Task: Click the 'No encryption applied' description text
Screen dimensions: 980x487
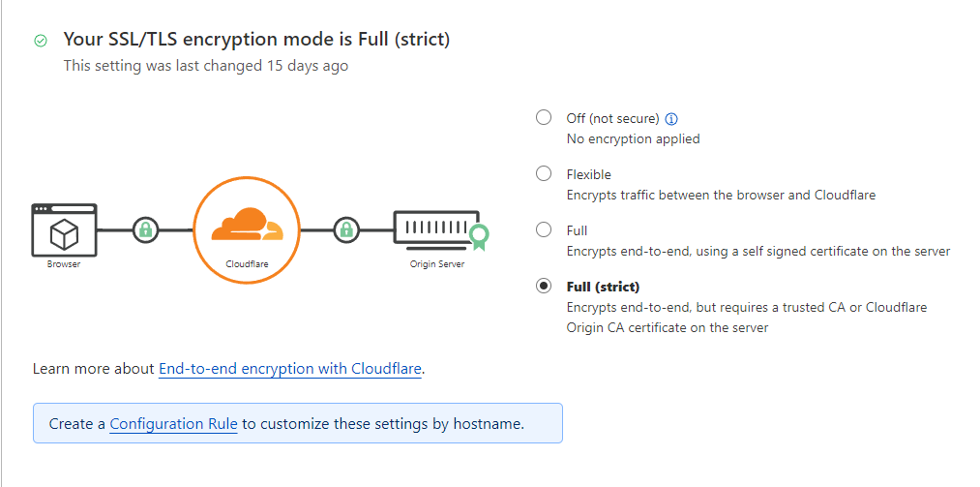Action: pyautogui.click(x=633, y=138)
